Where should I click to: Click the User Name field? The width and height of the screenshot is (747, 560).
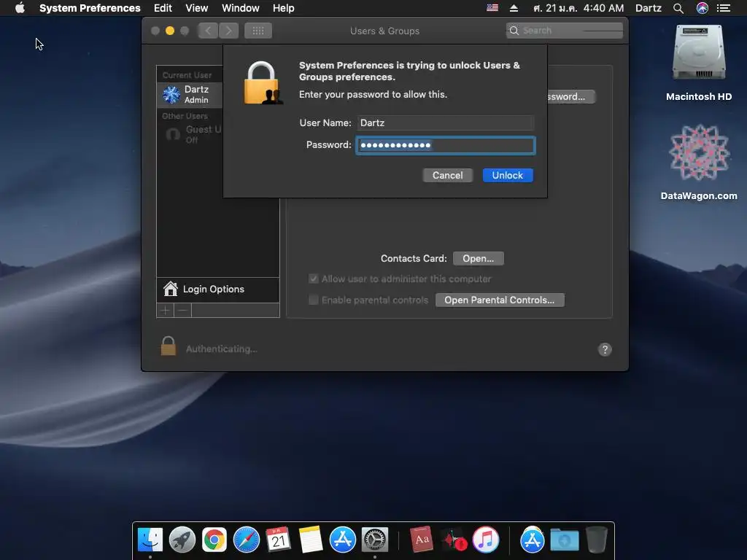coord(446,122)
